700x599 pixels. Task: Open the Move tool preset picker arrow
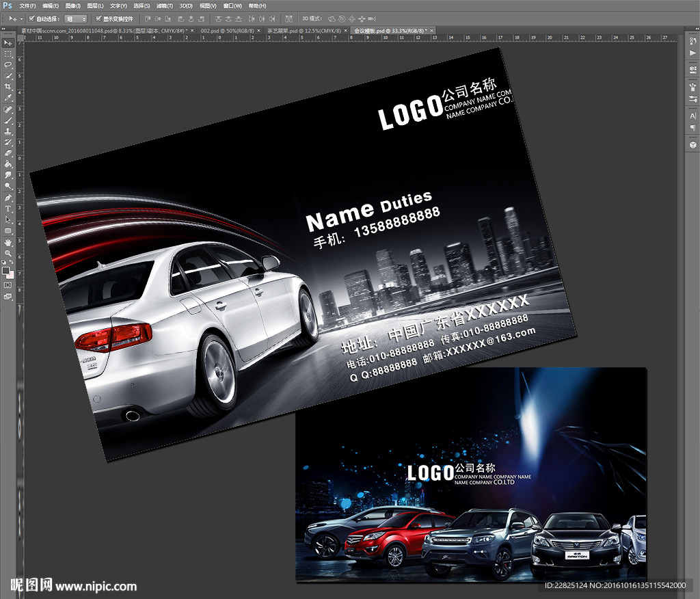[x=21, y=18]
